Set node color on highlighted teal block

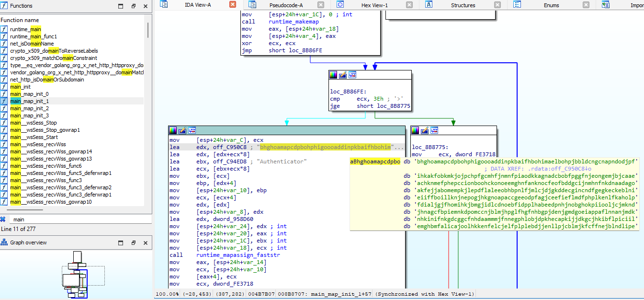(x=173, y=130)
